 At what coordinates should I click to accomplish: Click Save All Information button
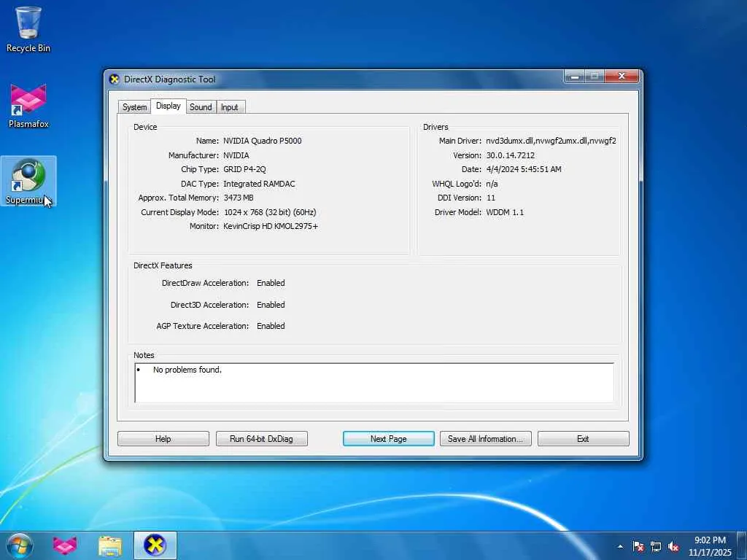click(x=485, y=438)
